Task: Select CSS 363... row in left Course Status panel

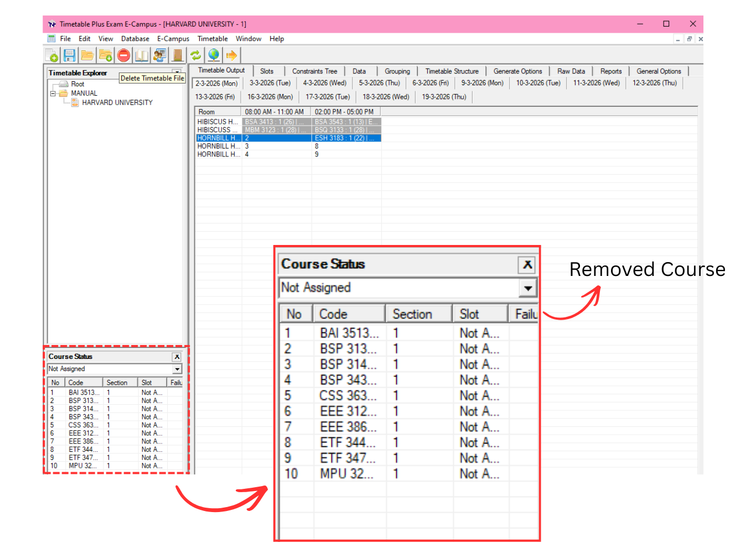Action: (115, 425)
